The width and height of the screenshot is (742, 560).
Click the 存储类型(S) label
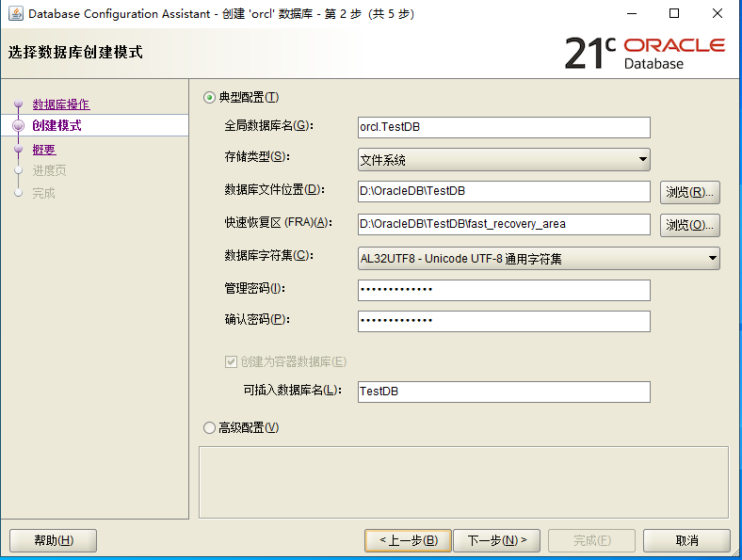pos(257,156)
